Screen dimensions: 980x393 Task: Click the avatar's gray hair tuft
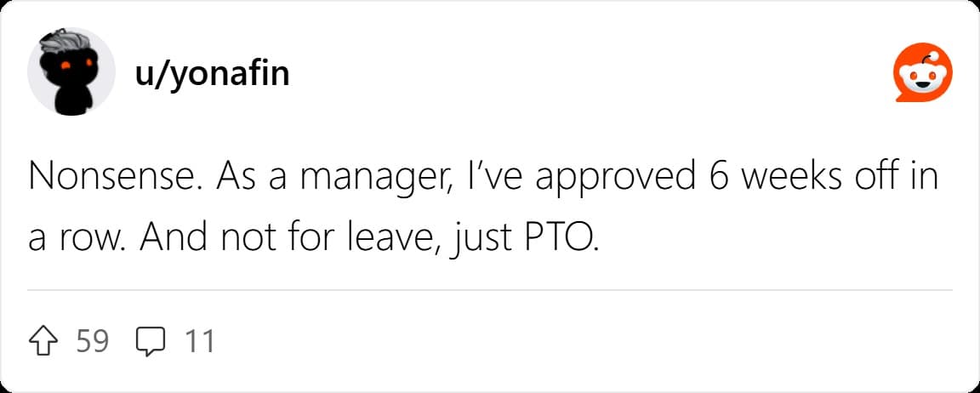(x=63, y=43)
